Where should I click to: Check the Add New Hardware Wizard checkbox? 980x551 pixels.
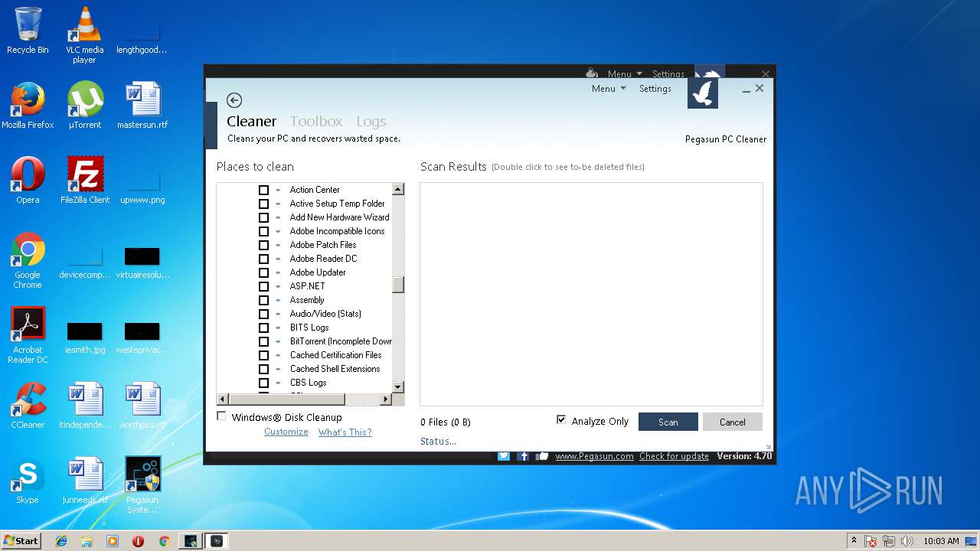[263, 217]
